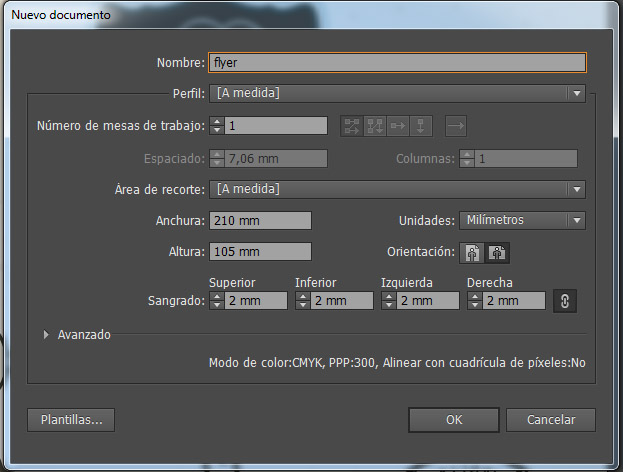This screenshot has width=623, height=472.
Task: Click the Nombre field containing flyer
Action: [x=397, y=62]
